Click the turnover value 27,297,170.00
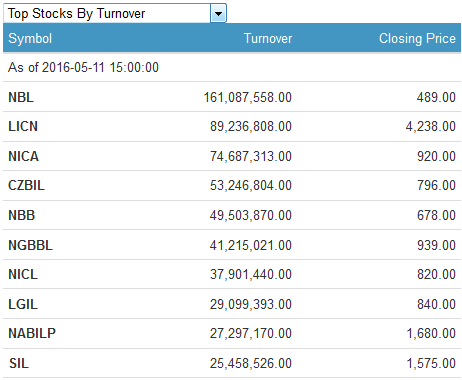The height and width of the screenshot is (380, 462). (251, 333)
